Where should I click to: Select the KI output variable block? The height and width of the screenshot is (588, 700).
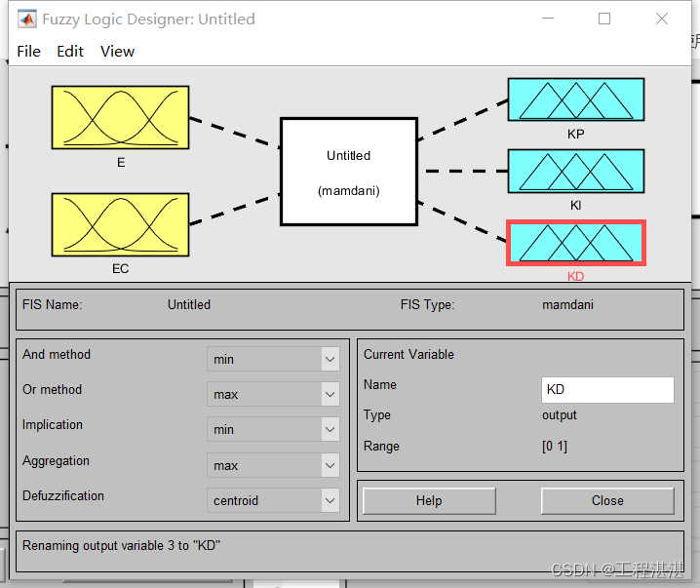pos(576,171)
